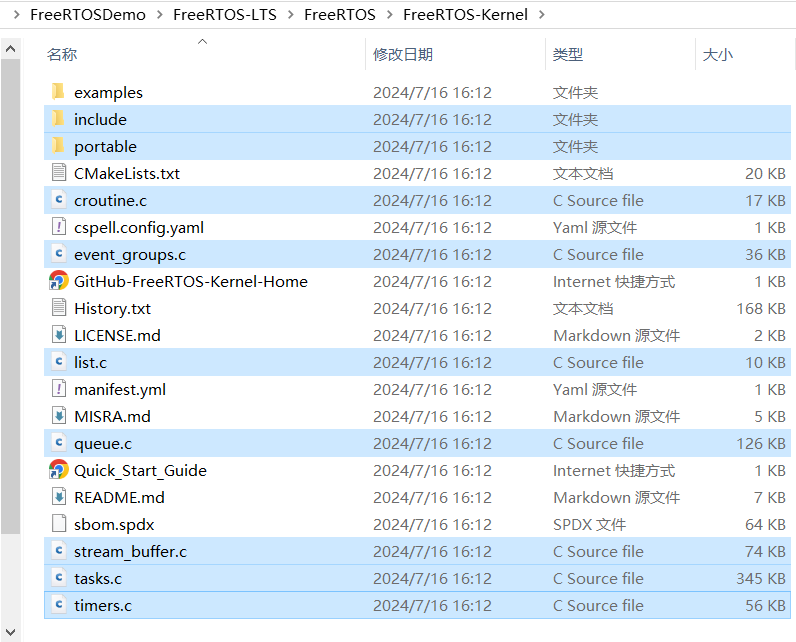Click the tasks.c C file icon
The width and height of the screenshot is (796, 642).
click(x=59, y=578)
